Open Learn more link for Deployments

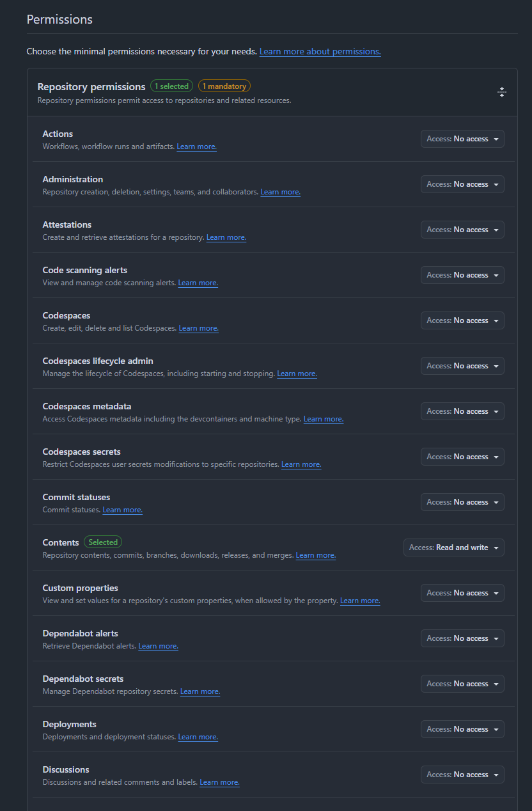click(198, 737)
